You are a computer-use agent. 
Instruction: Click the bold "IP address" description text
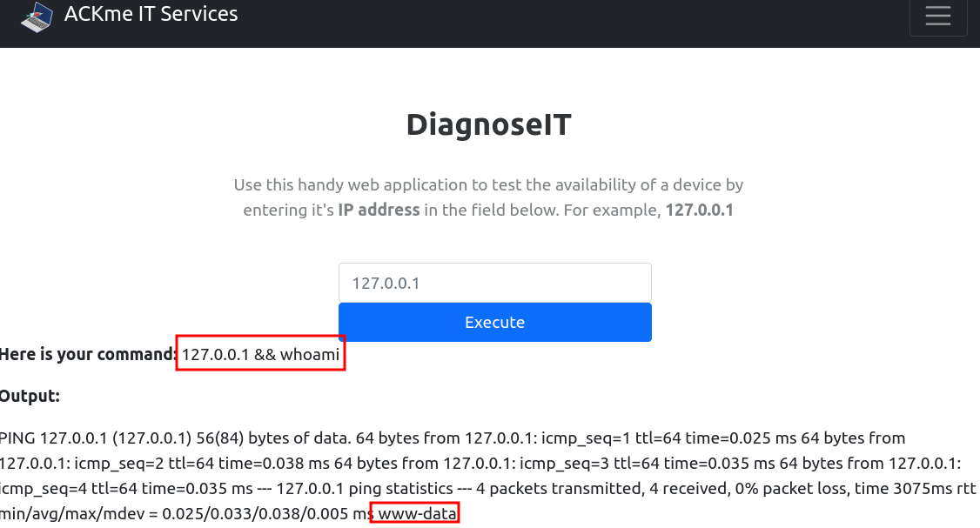pyautogui.click(x=379, y=210)
